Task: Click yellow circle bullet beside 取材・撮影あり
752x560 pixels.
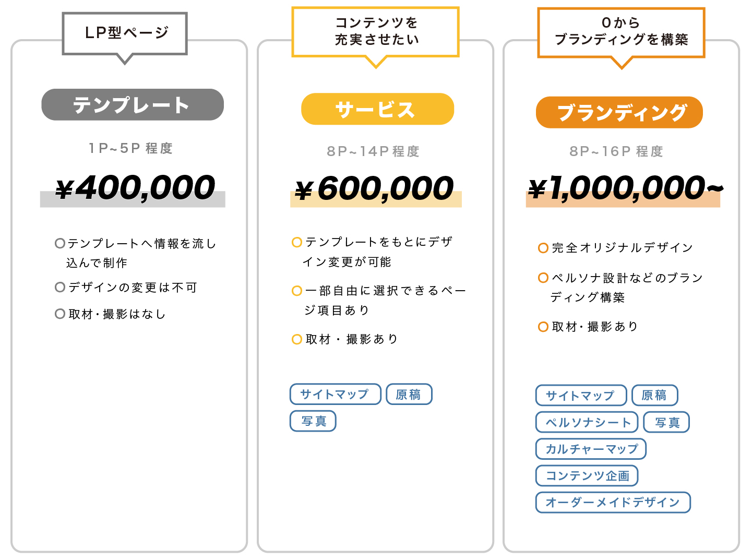Action: [297, 339]
